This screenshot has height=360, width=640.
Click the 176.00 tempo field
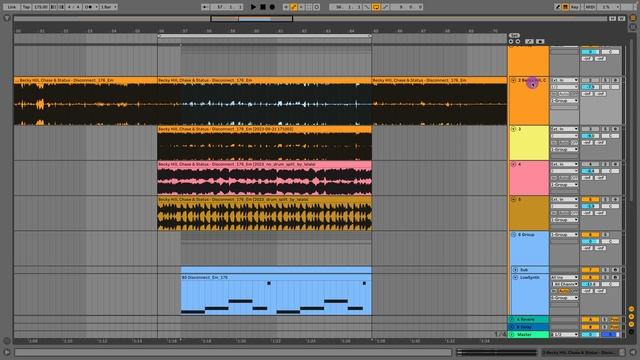(x=41, y=7)
